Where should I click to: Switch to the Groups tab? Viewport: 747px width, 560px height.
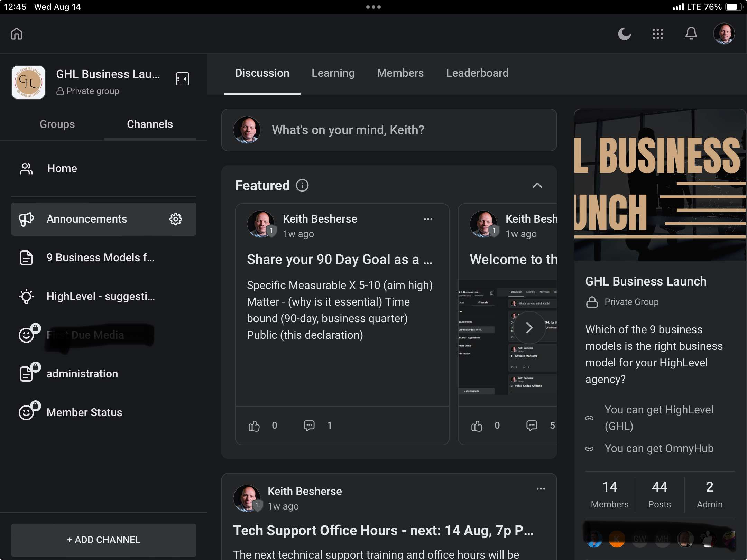click(x=57, y=124)
